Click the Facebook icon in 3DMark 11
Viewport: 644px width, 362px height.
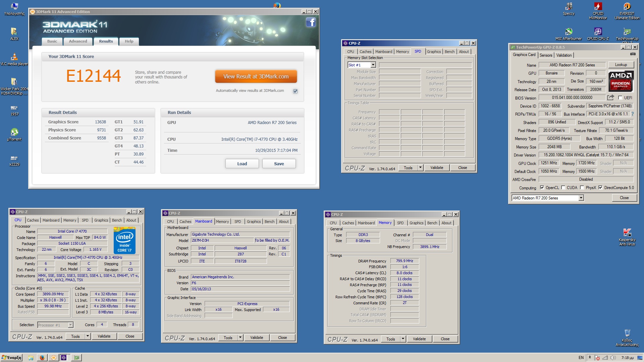pyautogui.click(x=311, y=22)
